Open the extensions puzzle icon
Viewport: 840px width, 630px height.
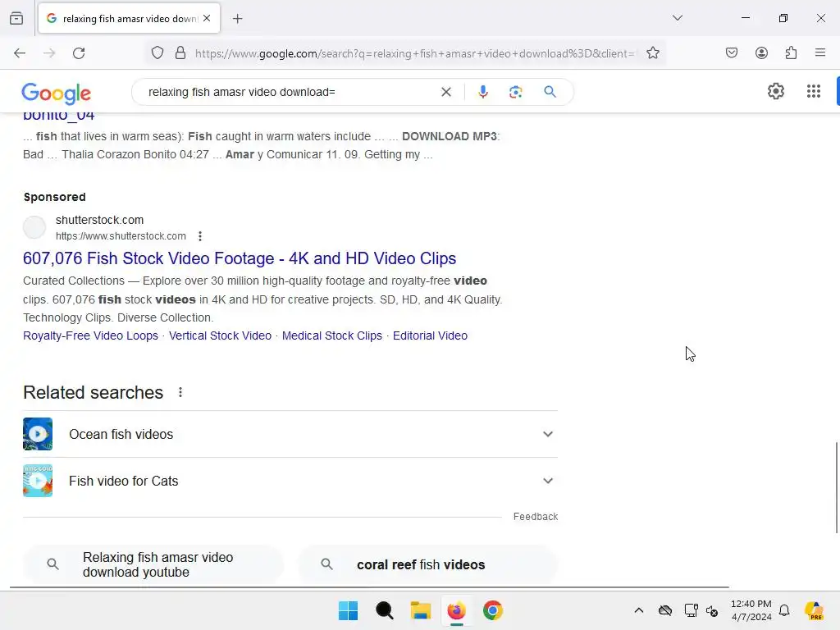click(x=791, y=53)
